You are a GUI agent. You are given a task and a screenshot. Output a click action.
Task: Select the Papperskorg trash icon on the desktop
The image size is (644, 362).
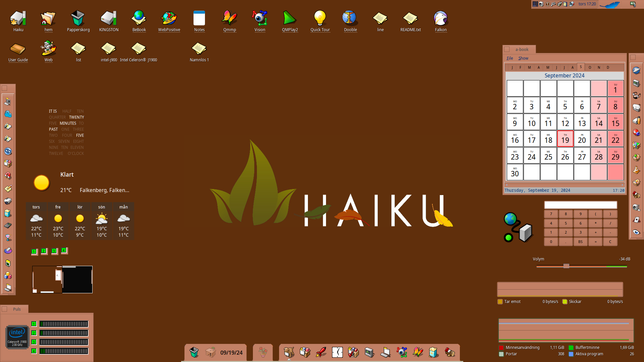click(x=78, y=18)
